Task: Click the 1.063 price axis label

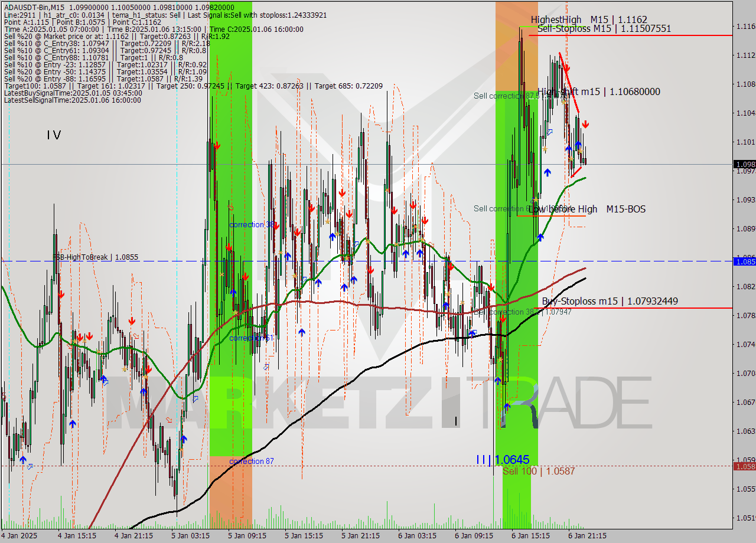Action: 747,431
